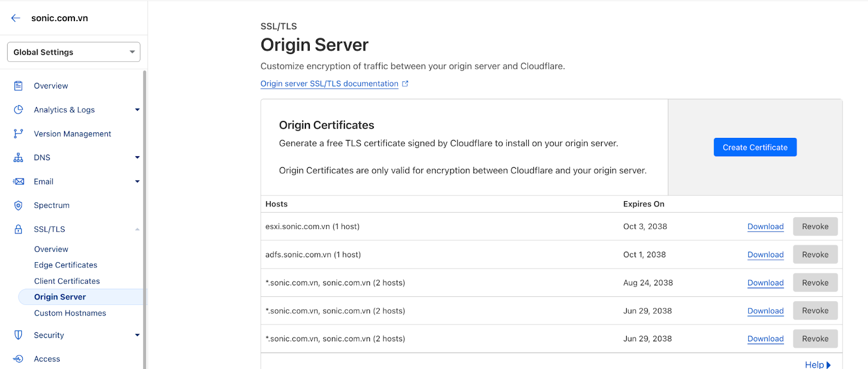Open the Spectrum menu item
Image resolution: width=868 pixels, height=369 pixels.
click(52, 205)
